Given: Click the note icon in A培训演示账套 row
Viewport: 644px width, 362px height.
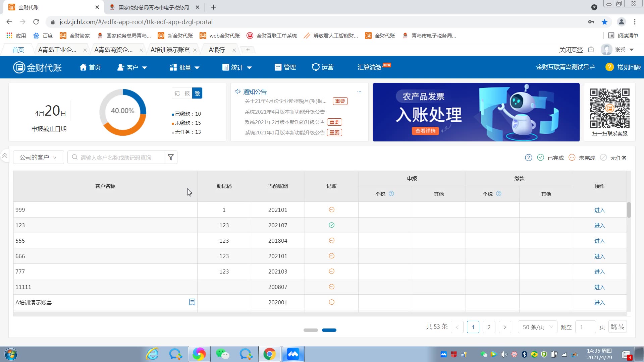Looking at the screenshot, I should [x=192, y=302].
